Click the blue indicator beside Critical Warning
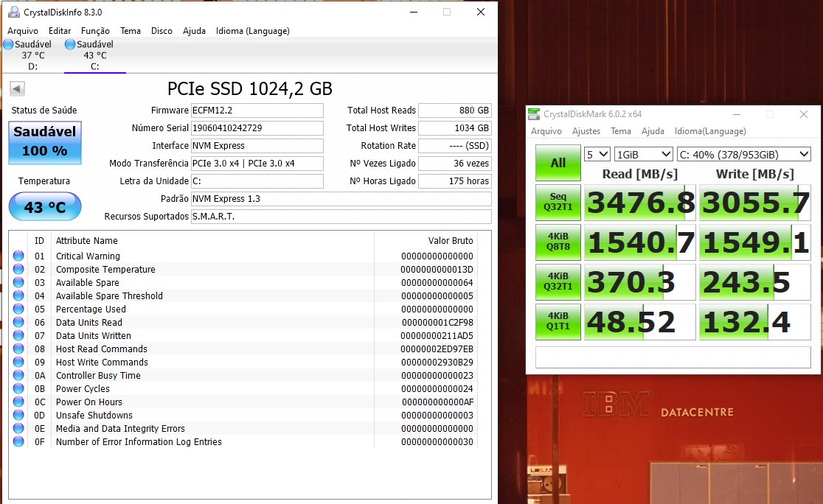823x504 pixels. (18, 256)
